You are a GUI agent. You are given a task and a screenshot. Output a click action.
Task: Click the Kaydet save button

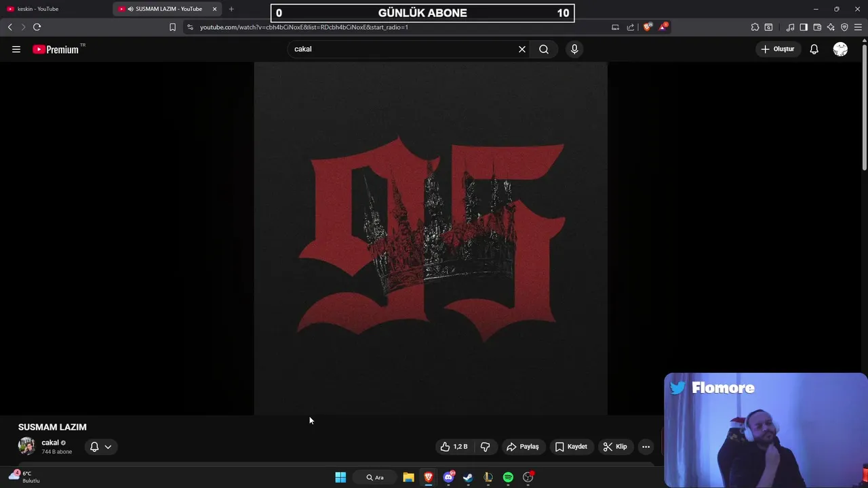pos(571,447)
